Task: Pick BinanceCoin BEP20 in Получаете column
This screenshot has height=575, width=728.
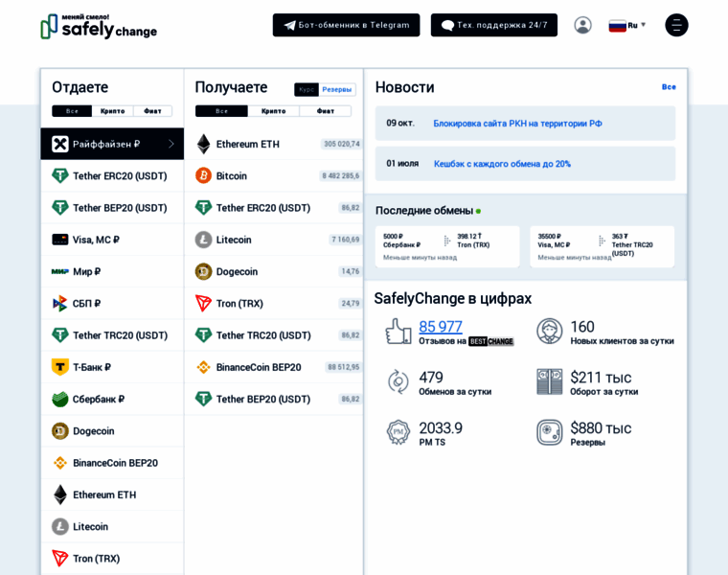Action: coord(274,367)
